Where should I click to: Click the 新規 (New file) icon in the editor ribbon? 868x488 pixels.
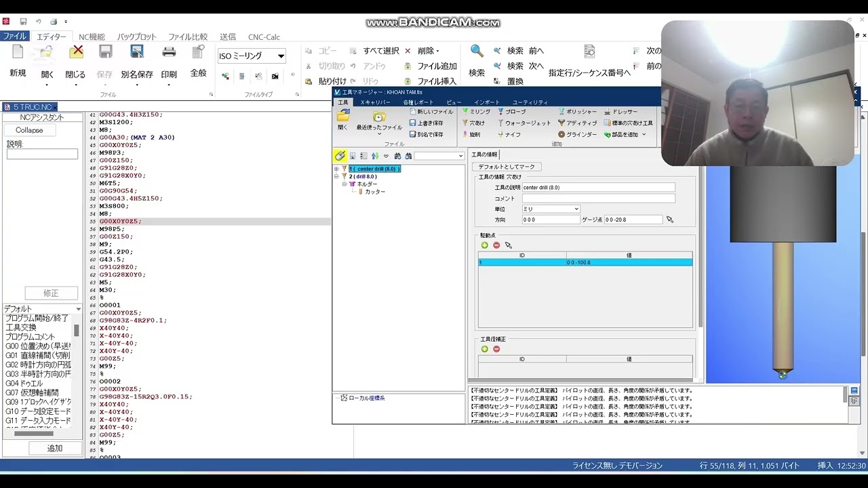click(x=18, y=52)
